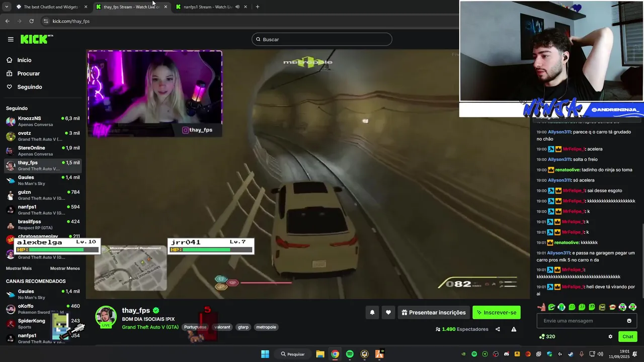Open site information icon in address bar

click(46, 21)
